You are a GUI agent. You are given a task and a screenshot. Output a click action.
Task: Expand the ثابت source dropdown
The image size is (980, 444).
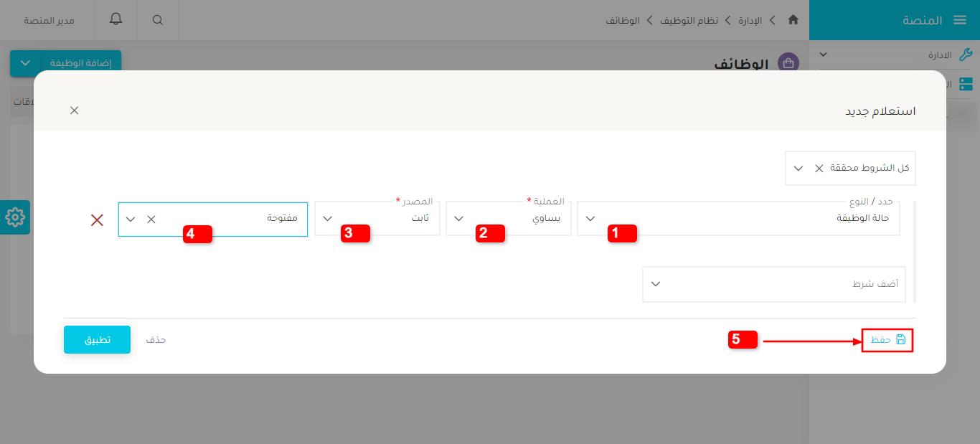(x=328, y=219)
